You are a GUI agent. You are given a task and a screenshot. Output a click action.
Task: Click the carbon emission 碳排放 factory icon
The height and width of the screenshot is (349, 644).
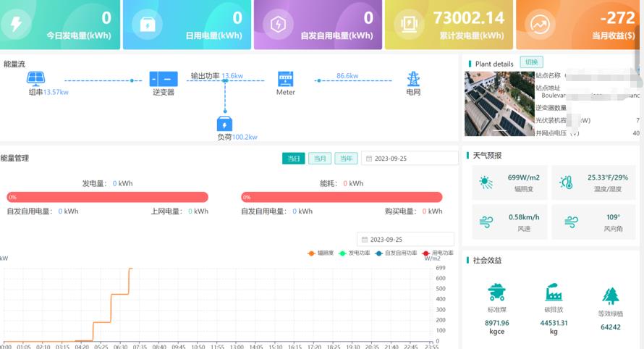click(554, 293)
